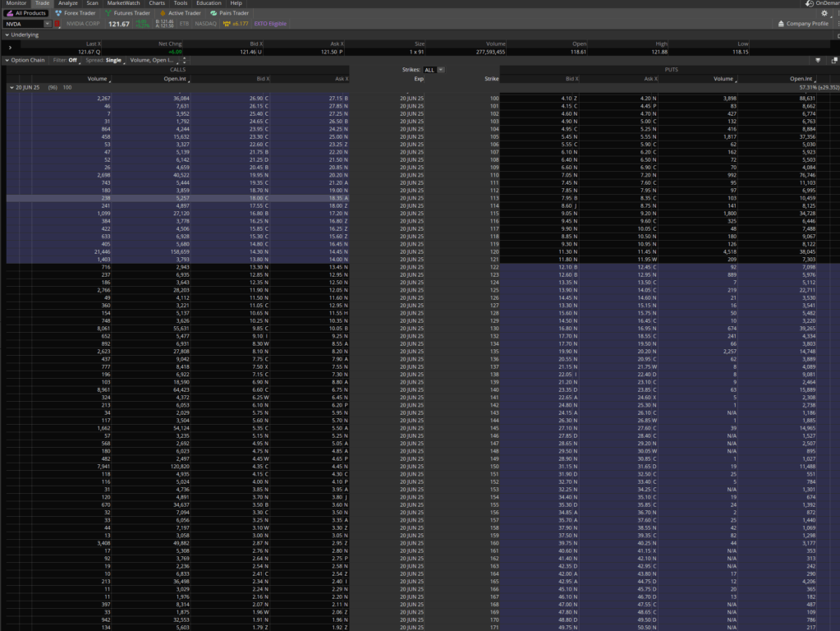Click the red clipboard icon beside NVDA
840x631 pixels.
[58, 24]
